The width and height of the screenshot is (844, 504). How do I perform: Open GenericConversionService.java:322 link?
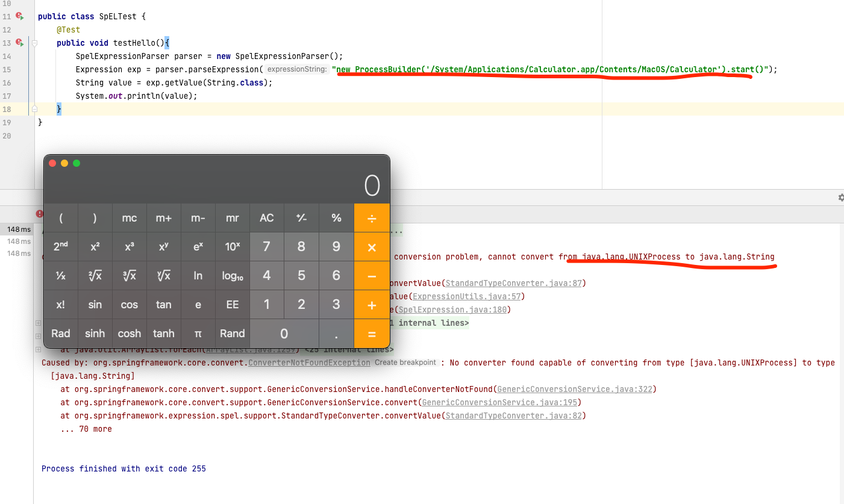pyautogui.click(x=575, y=389)
